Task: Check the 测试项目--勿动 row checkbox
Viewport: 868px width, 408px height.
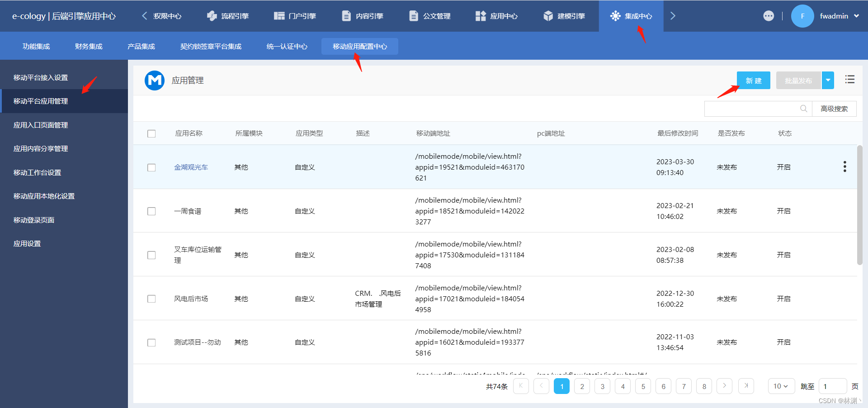Action: click(151, 342)
